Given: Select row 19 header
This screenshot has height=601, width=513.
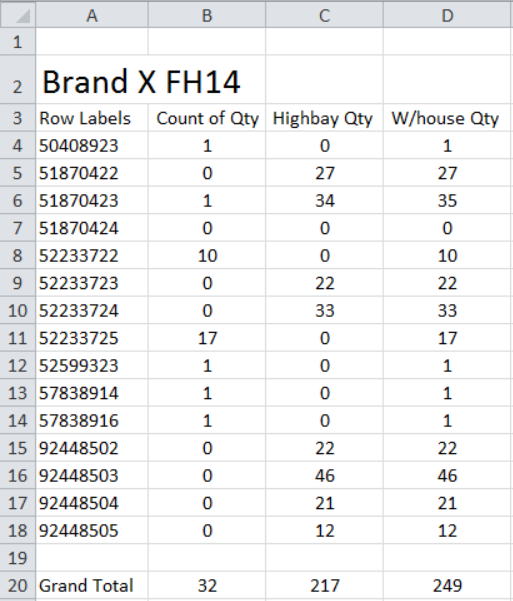Looking at the screenshot, I should click(18, 558).
